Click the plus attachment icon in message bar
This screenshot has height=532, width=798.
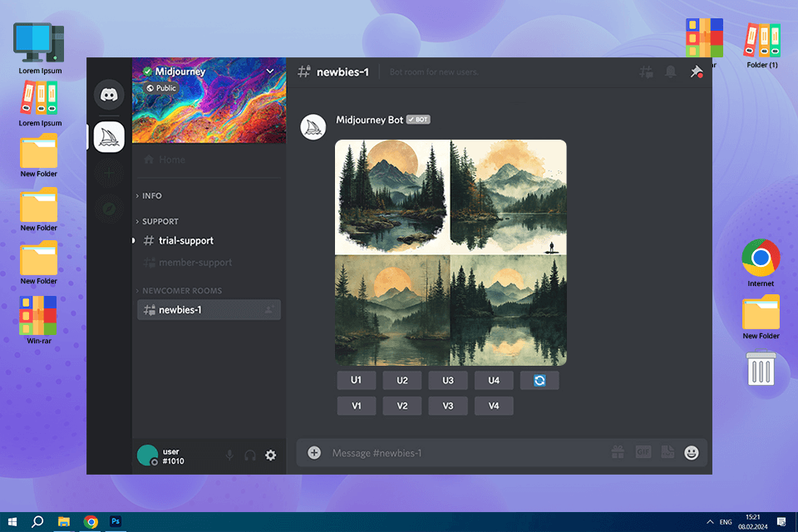pos(314,452)
